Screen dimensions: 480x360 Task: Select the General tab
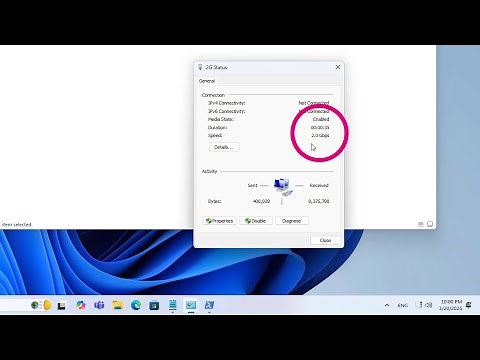207,81
